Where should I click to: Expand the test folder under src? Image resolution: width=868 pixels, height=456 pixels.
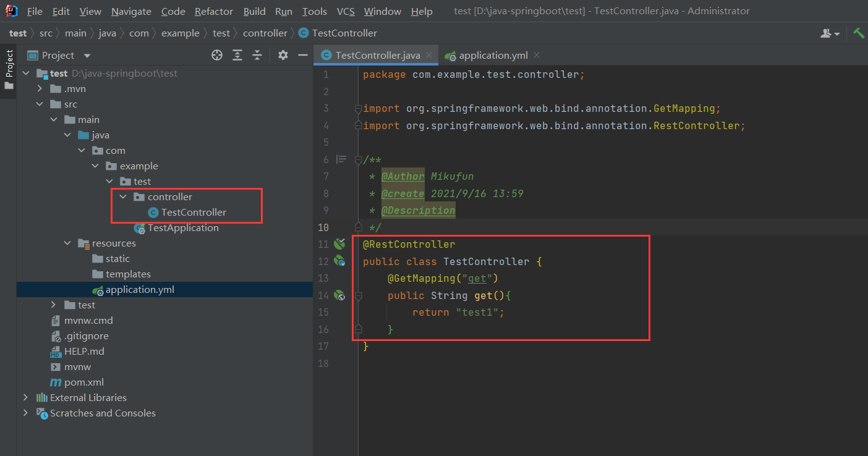[x=54, y=305]
